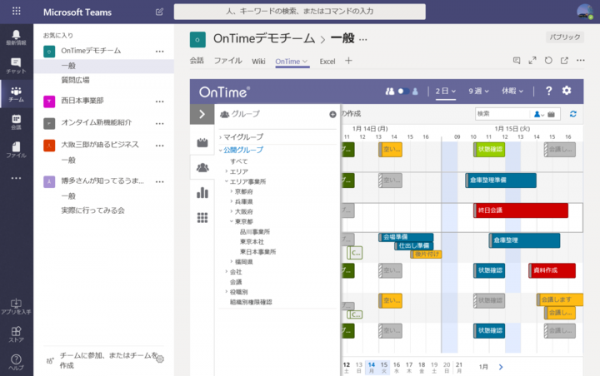The image size is (600, 376).
Task: Open the 2日 view dropdown
Action: coord(445,91)
